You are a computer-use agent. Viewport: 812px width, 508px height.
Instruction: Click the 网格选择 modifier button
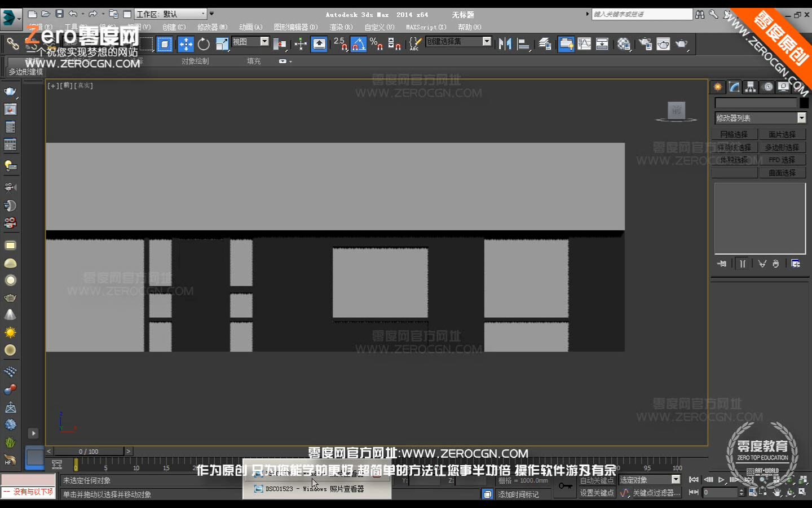(x=734, y=134)
